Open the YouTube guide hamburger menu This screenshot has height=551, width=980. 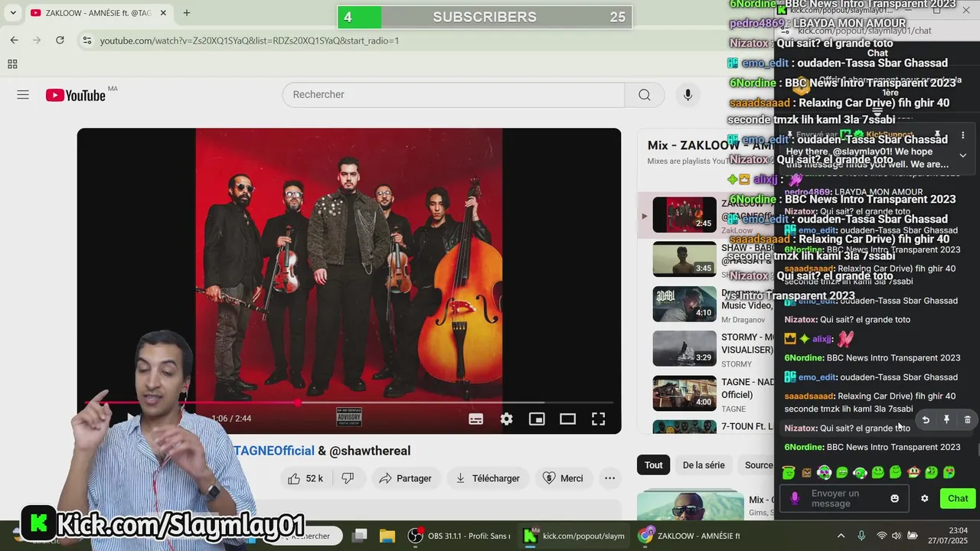point(23,95)
